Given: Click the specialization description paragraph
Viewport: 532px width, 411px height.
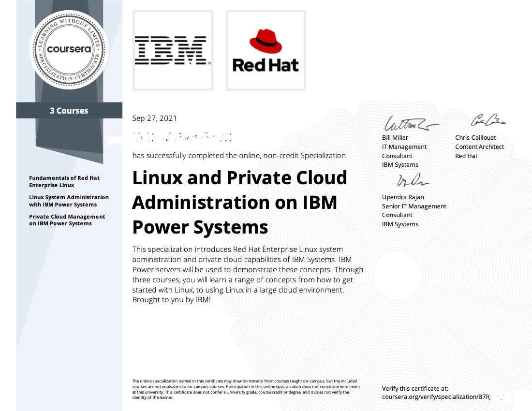Looking at the screenshot, I should (x=248, y=274).
